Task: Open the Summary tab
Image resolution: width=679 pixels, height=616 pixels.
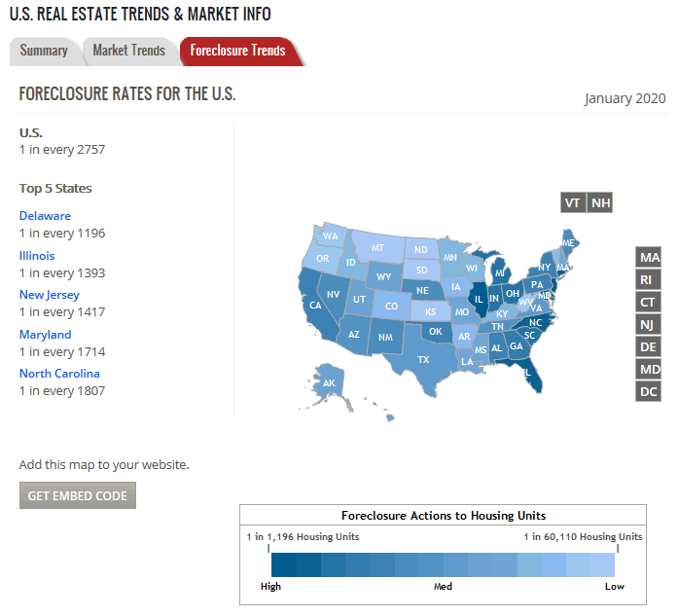Action: 44,51
